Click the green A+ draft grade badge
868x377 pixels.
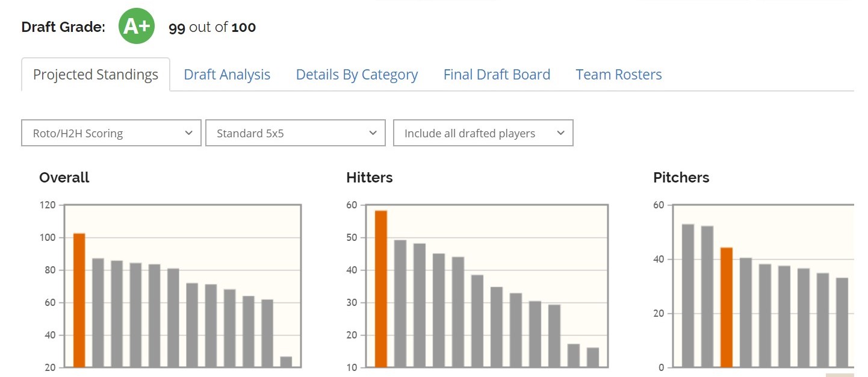click(137, 26)
